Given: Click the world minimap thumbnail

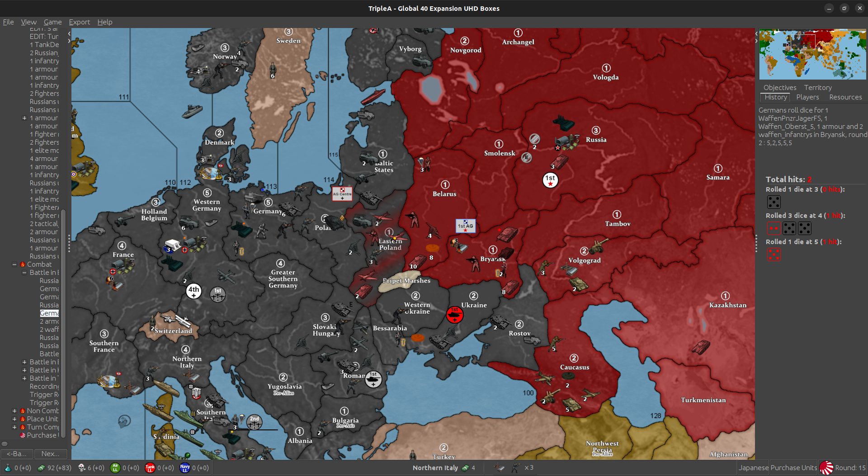Looking at the screenshot, I should 812,54.
